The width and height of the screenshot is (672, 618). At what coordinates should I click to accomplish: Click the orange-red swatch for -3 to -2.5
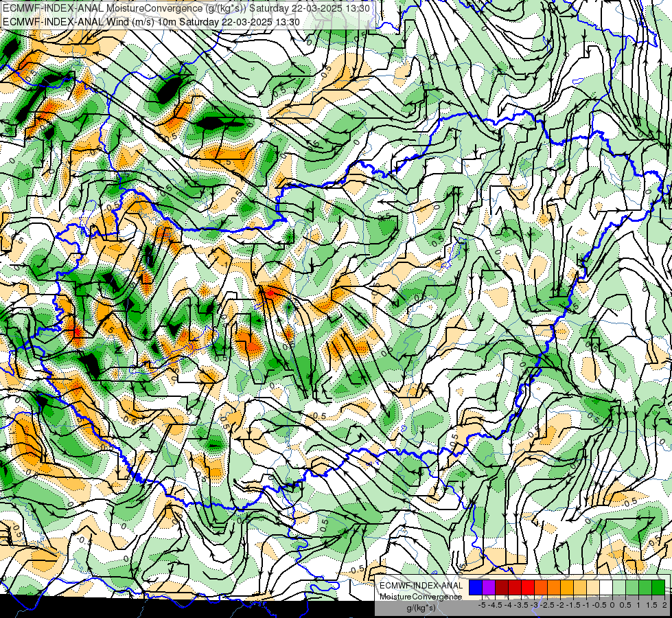(x=541, y=588)
